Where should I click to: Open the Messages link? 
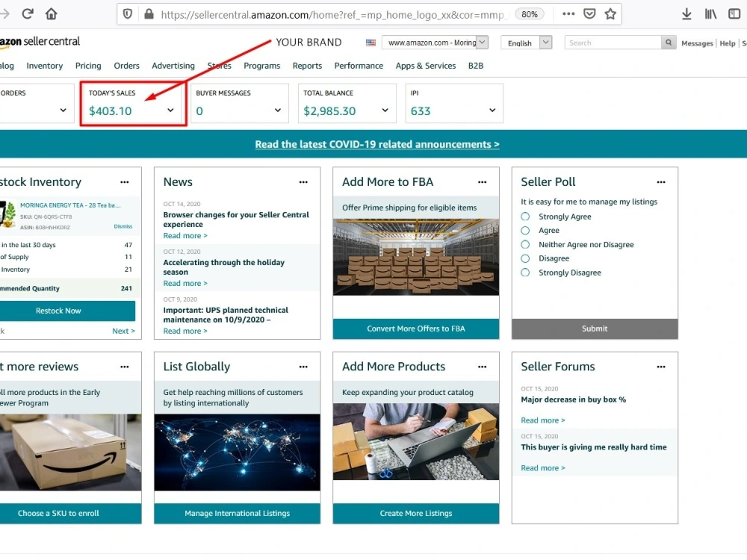click(x=696, y=43)
